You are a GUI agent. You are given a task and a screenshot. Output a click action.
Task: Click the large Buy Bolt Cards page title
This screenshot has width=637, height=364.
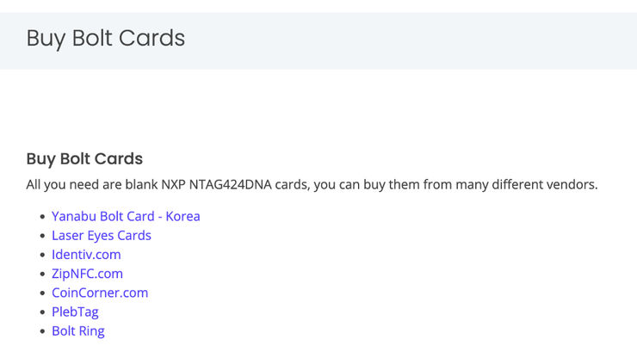[x=106, y=38]
